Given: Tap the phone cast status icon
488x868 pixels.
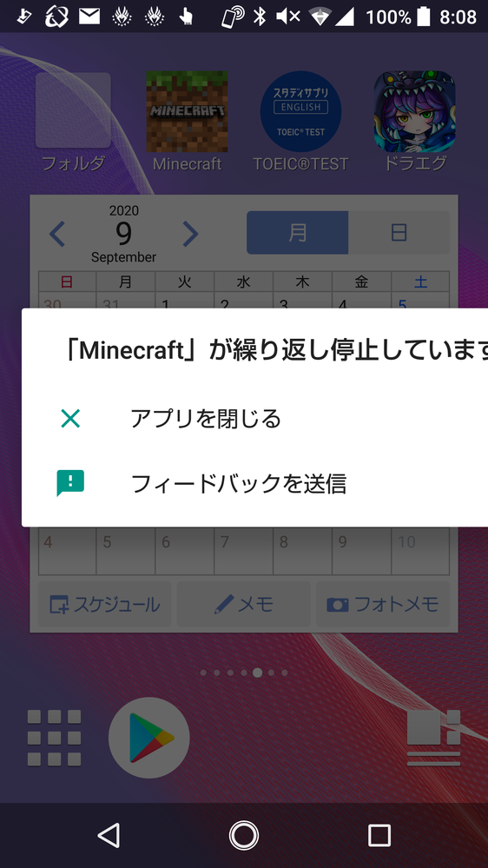Looking at the screenshot, I should click(233, 17).
